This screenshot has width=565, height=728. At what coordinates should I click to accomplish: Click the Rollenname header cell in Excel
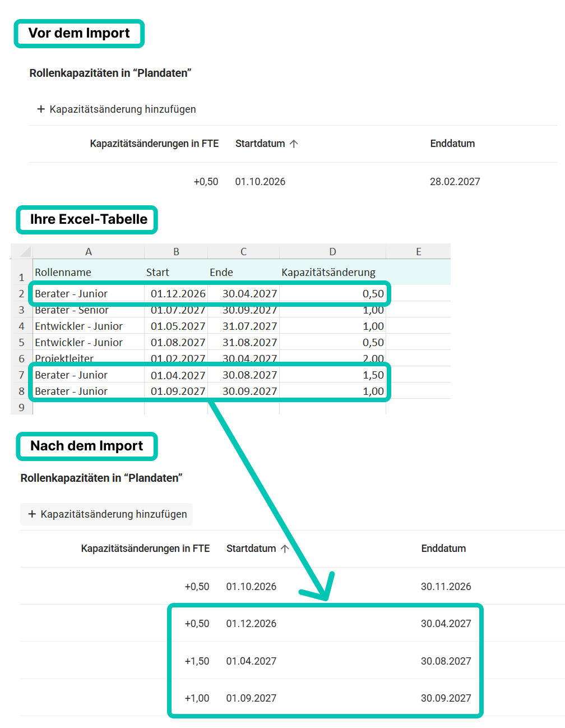89,273
